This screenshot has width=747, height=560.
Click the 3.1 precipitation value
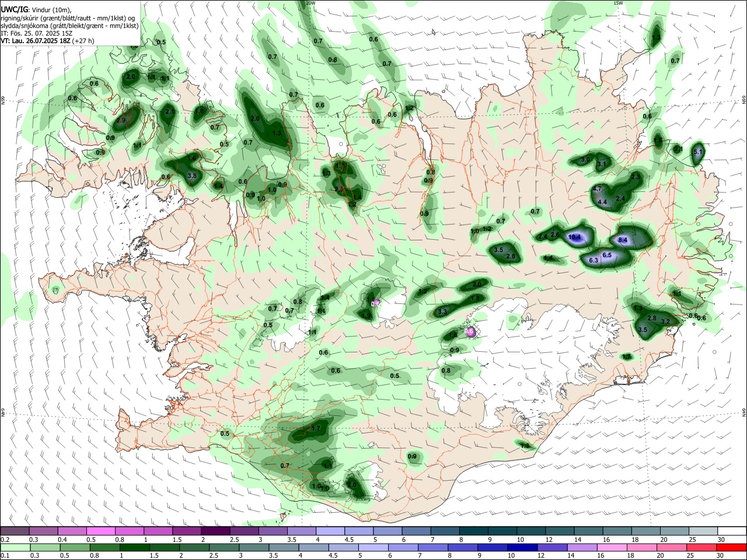602,164
